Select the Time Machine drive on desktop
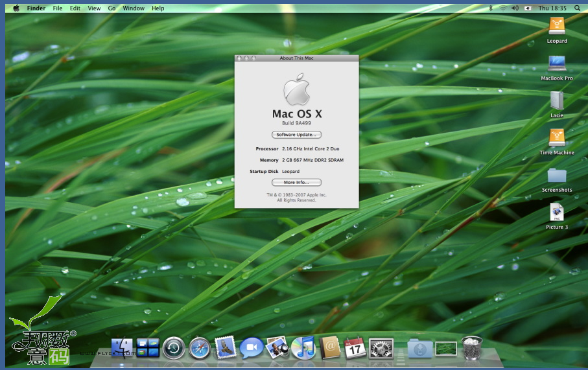The width and height of the screenshot is (588, 370). pyautogui.click(x=556, y=139)
